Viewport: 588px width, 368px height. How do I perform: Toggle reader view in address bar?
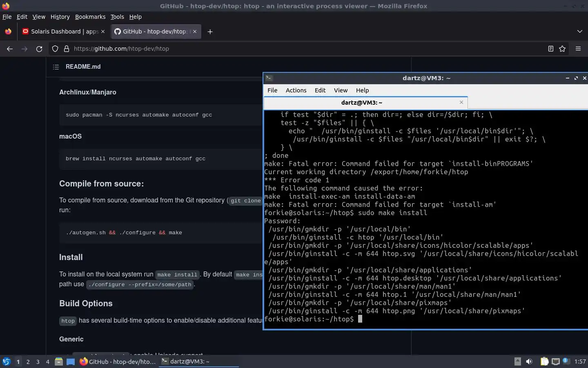[550, 49]
